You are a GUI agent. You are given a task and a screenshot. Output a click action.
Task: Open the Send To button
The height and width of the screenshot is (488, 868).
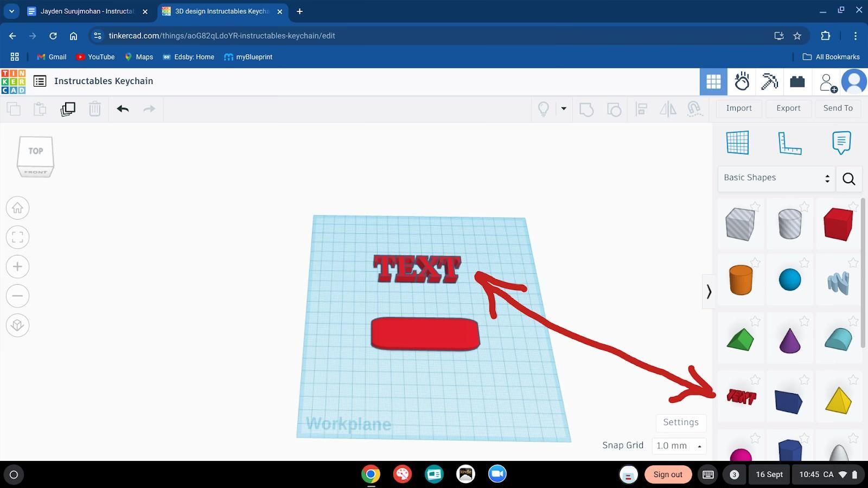click(838, 108)
